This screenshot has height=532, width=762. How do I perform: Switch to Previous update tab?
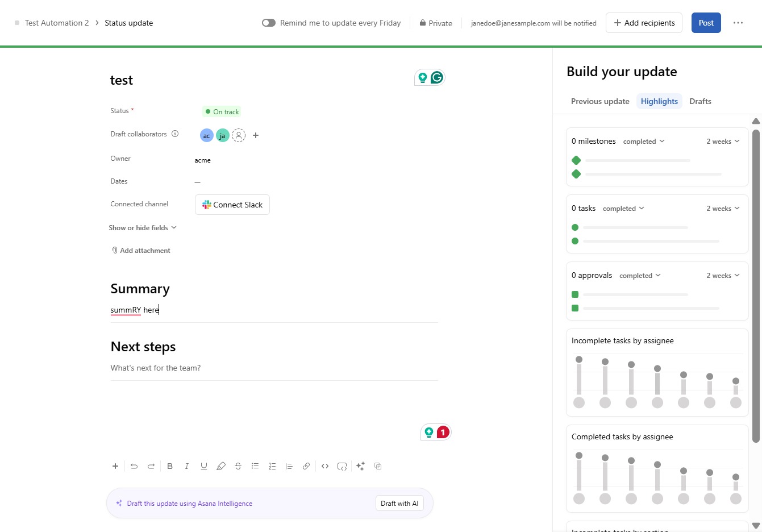(600, 101)
